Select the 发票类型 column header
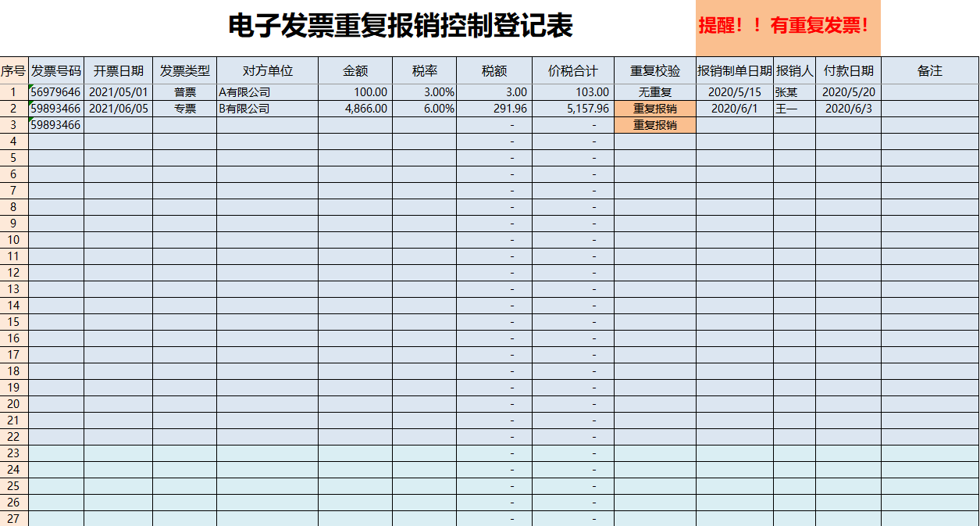Screen dimensions: 980x526 click(184, 70)
